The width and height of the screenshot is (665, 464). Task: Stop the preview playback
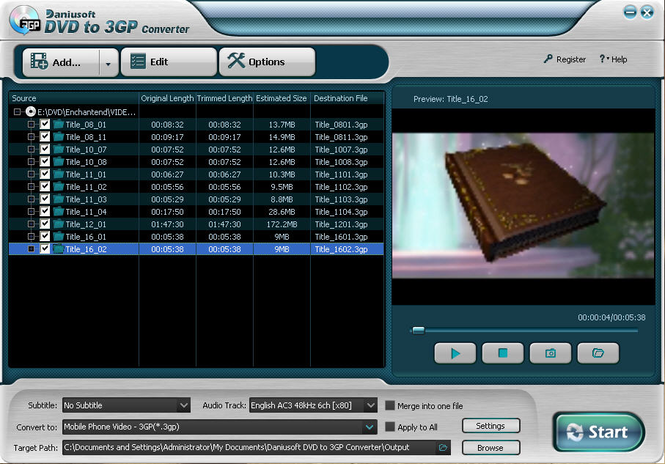[503, 353]
